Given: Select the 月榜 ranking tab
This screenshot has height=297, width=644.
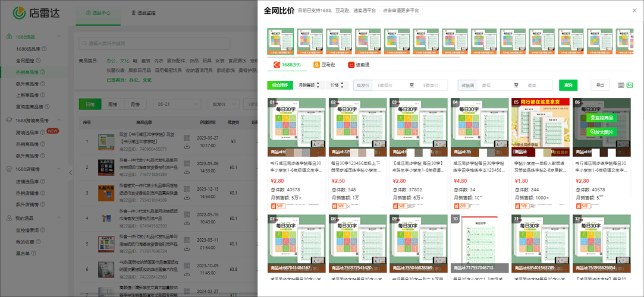Looking at the screenshot, I should [x=135, y=104].
